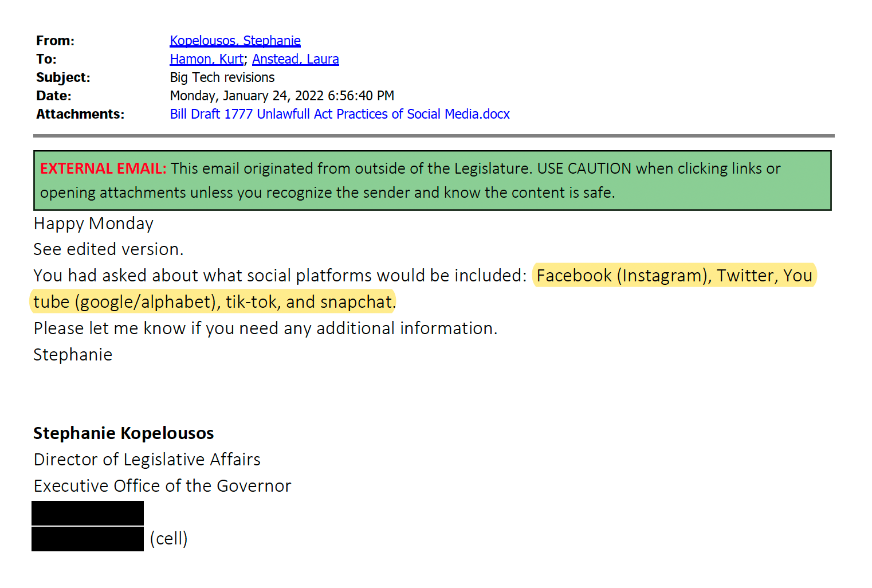The image size is (872, 588).
Task: Open attachment Bill Draft 1777 docx
Action: coord(340,114)
